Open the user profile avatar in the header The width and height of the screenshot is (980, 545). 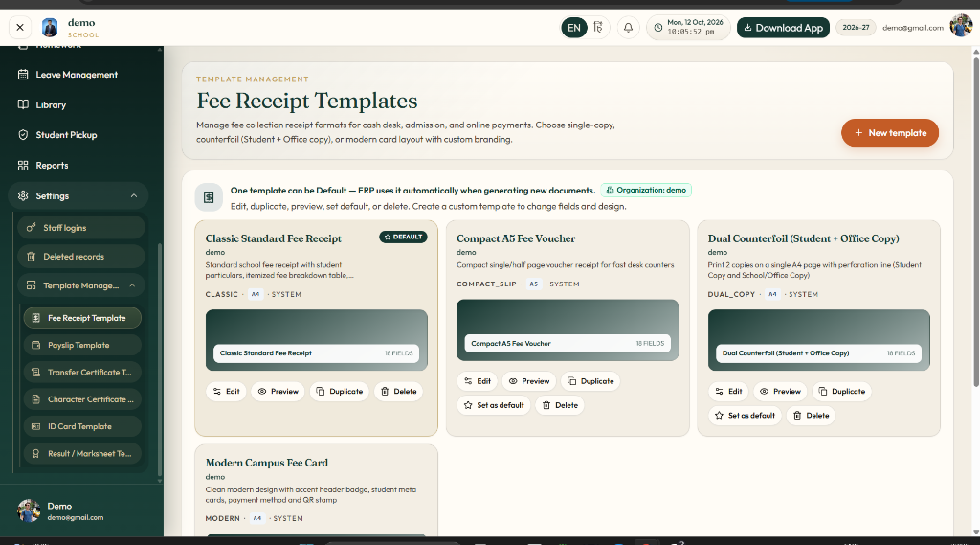(961, 26)
